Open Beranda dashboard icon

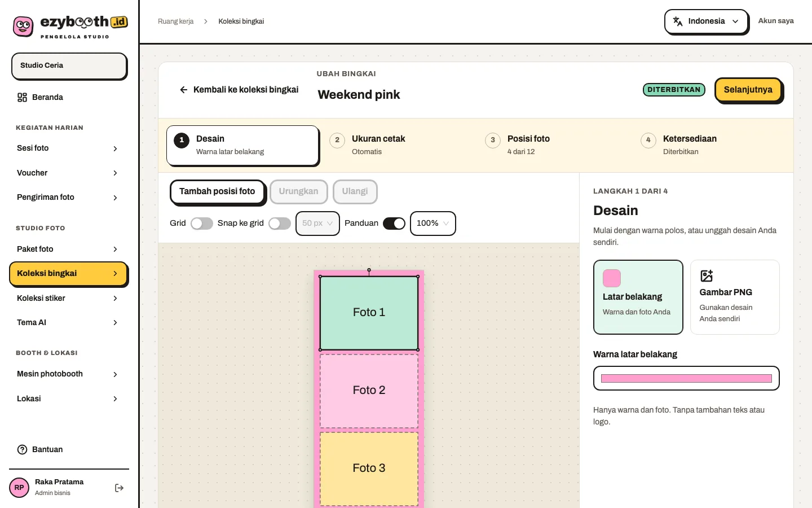pyautogui.click(x=22, y=98)
